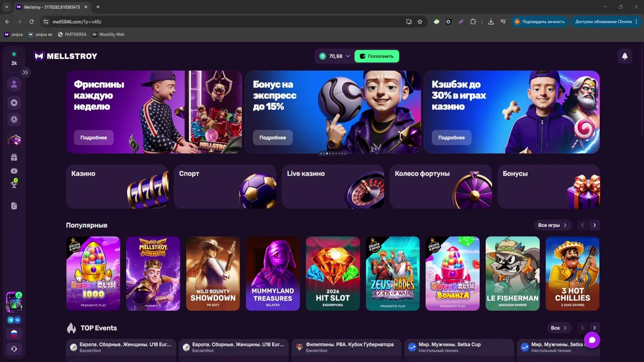Click the green extension icon in toolbar
The height and width of the screenshot is (362, 644).
pos(436,22)
